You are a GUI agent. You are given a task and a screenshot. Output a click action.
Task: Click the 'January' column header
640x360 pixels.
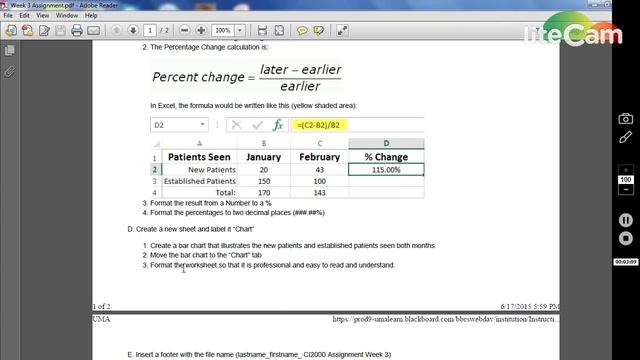(x=264, y=157)
